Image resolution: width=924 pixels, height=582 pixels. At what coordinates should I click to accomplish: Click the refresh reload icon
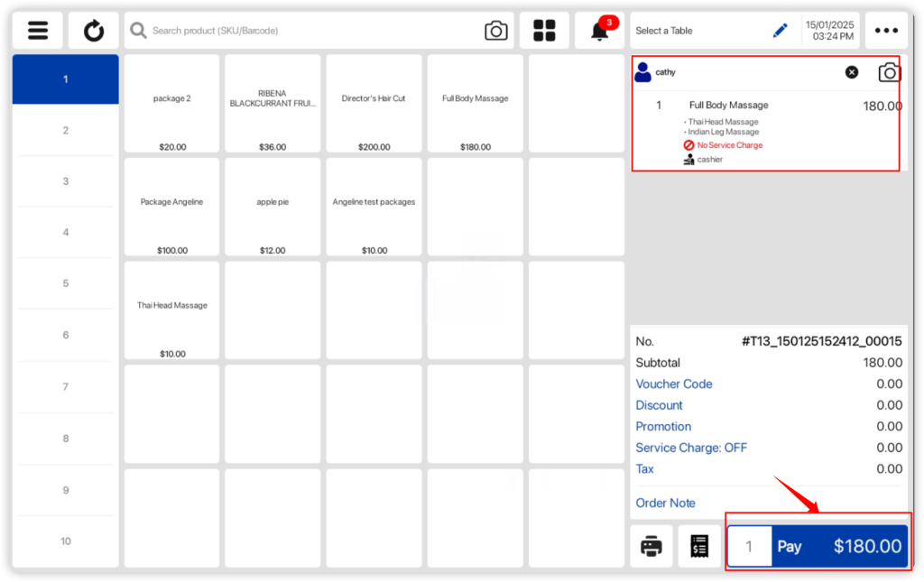[x=93, y=31]
